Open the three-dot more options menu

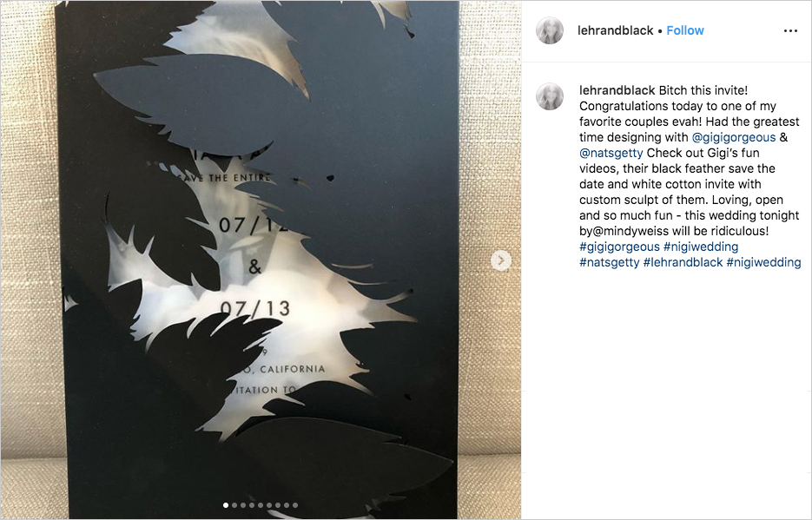click(790, 31)
